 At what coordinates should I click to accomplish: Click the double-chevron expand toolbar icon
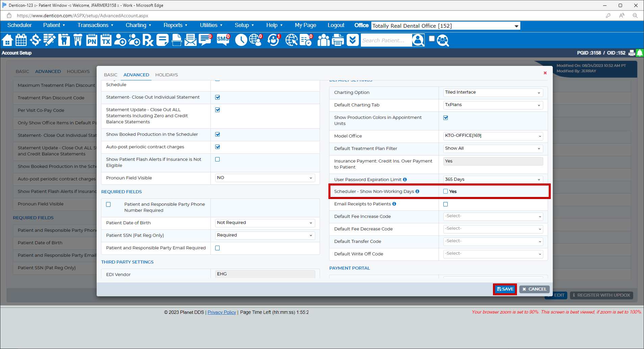coord(352,40)
